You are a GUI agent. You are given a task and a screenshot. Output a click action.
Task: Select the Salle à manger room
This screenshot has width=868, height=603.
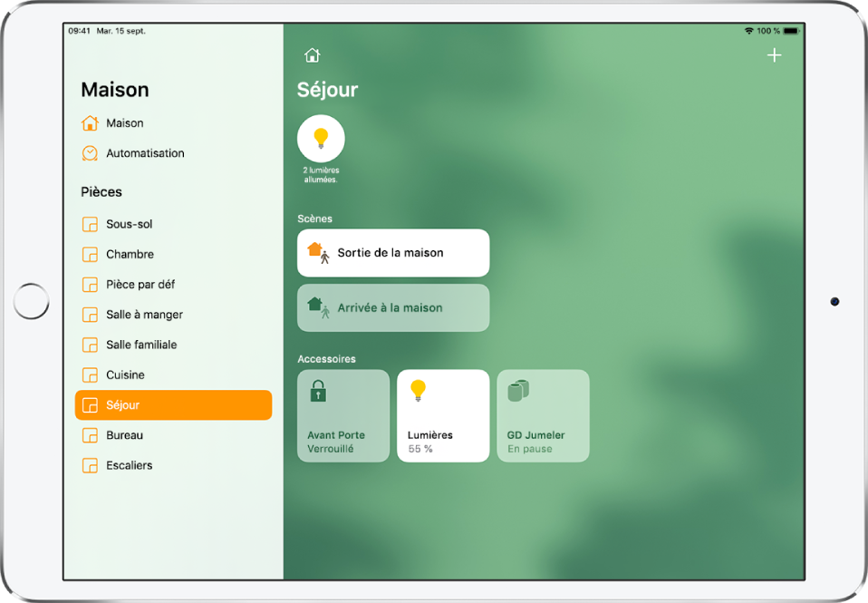[x=173, y=315]
